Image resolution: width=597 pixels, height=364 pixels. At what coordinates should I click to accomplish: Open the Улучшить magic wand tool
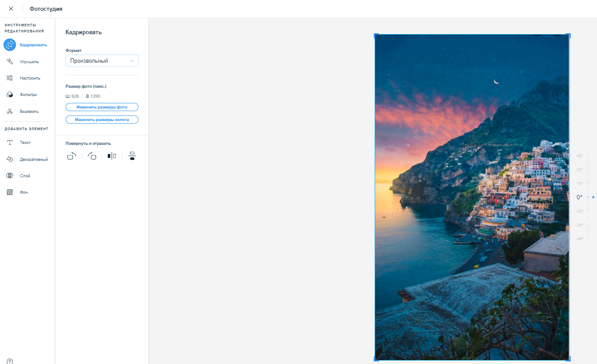pyautogui.click(x=10, y=61)
